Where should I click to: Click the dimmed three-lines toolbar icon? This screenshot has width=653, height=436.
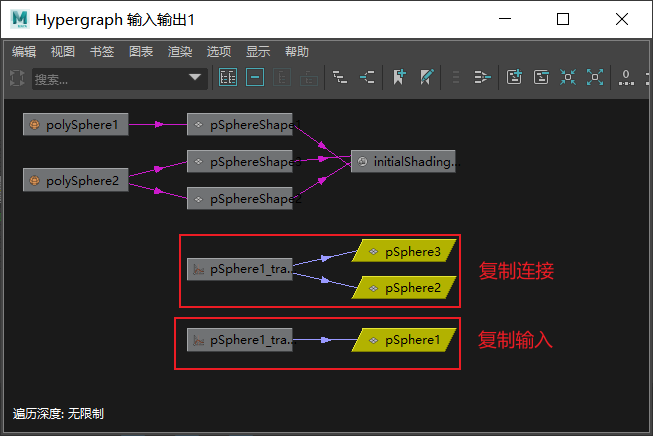point(456,77)
